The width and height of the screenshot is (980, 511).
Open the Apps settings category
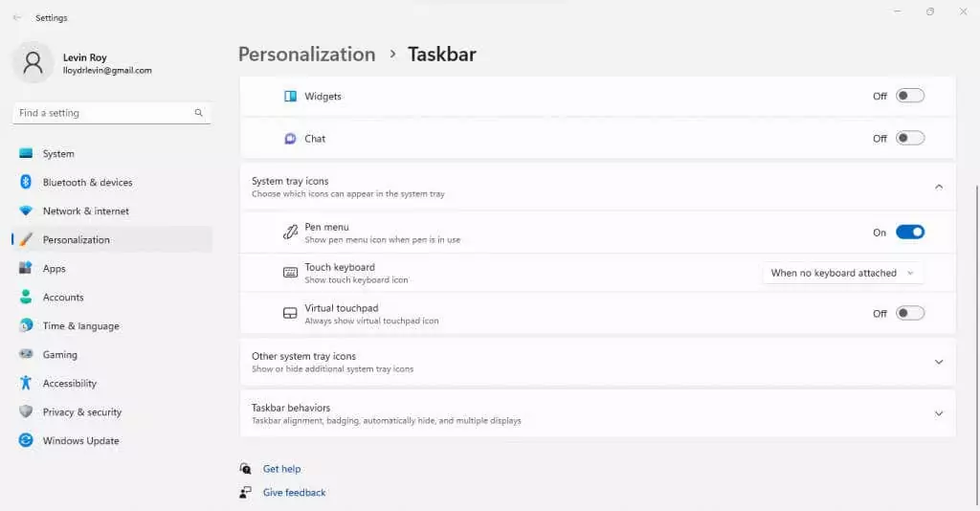55,269
